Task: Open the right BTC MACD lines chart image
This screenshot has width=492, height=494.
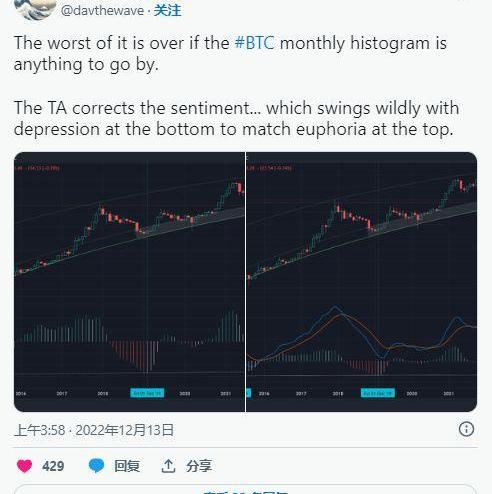Action: click(362, 282)
